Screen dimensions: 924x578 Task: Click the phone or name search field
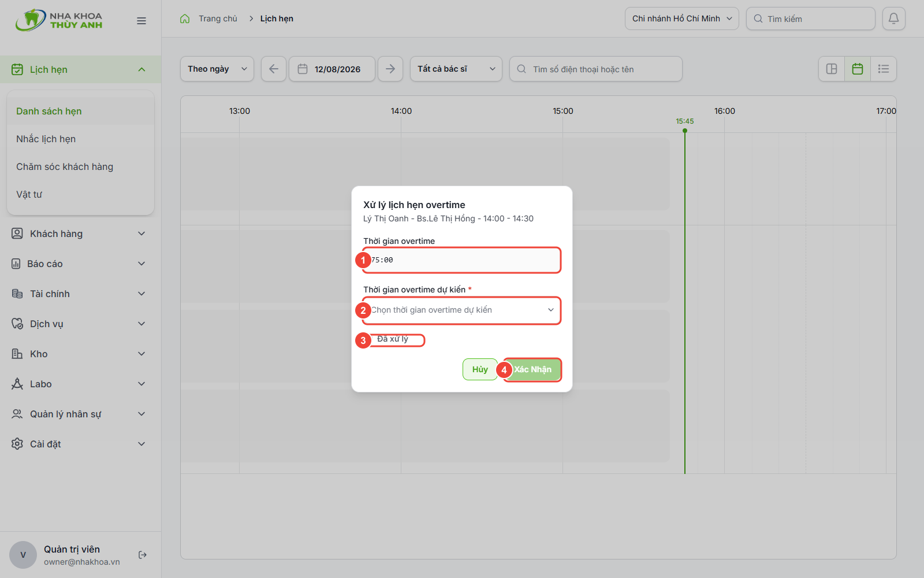[596, 69]
